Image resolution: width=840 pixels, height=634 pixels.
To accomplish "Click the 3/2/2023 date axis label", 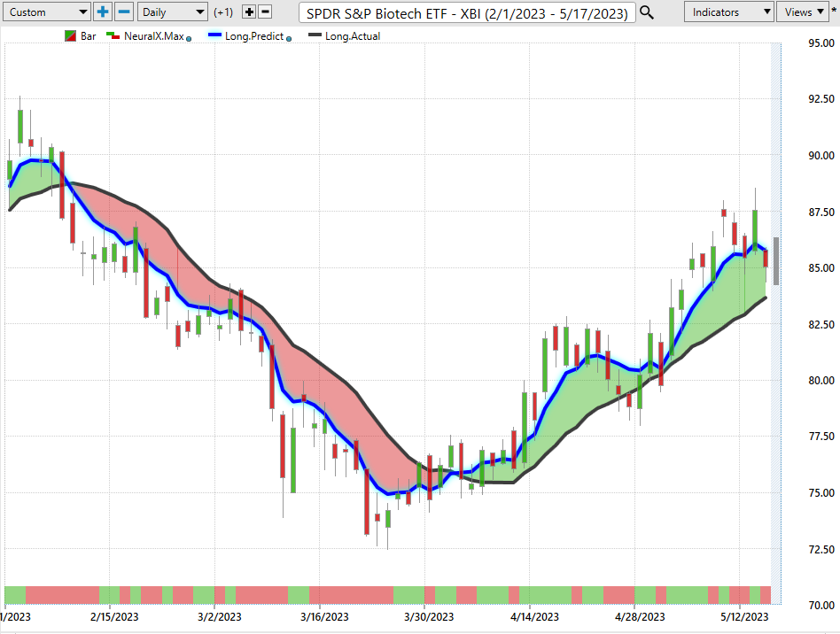I will (219, 617).
